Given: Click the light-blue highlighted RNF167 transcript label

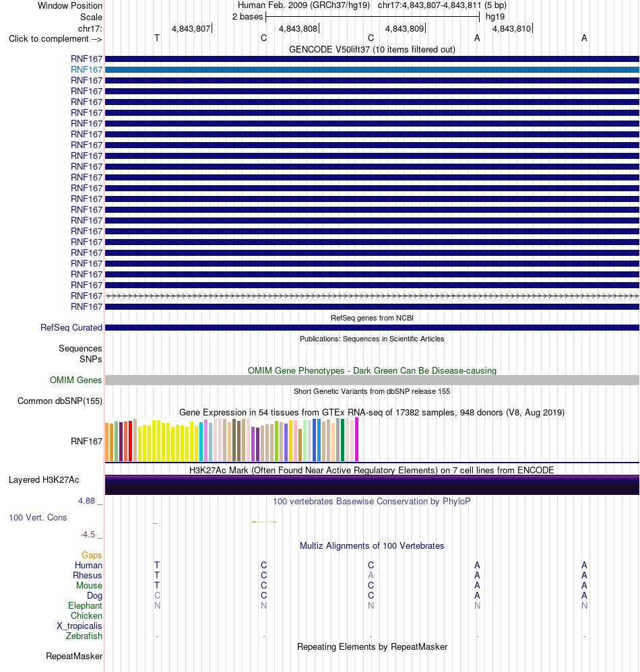Looking at the screenshot, I should click(87, 69).
